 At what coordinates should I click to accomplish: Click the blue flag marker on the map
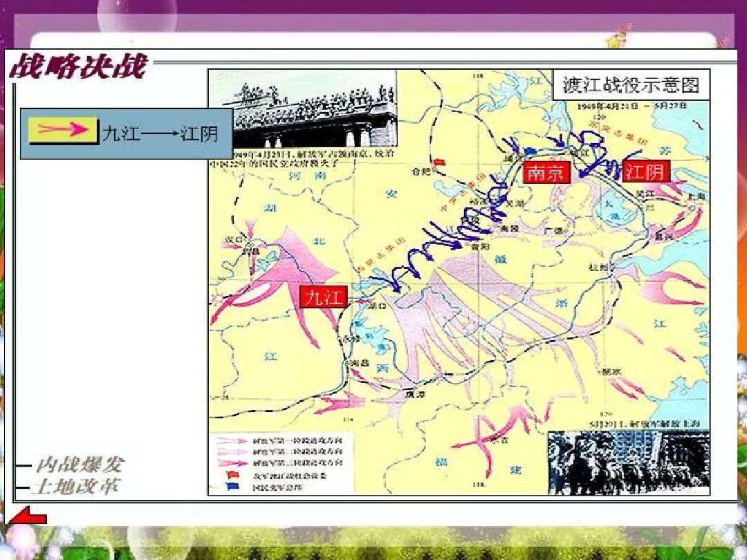531,150
